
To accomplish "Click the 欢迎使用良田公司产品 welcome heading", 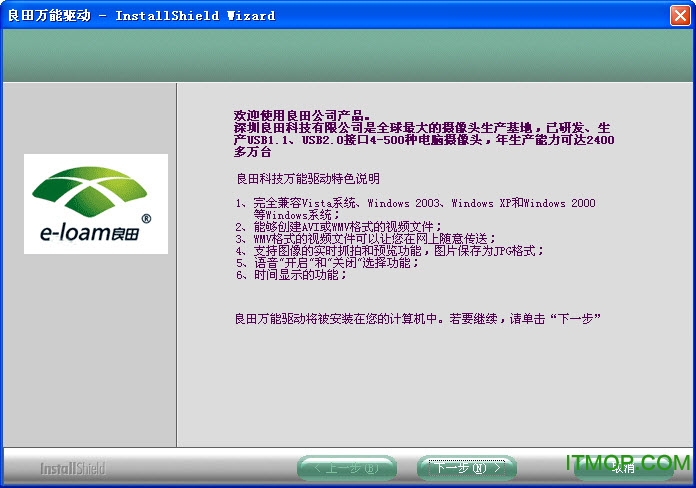I will 302,116.
